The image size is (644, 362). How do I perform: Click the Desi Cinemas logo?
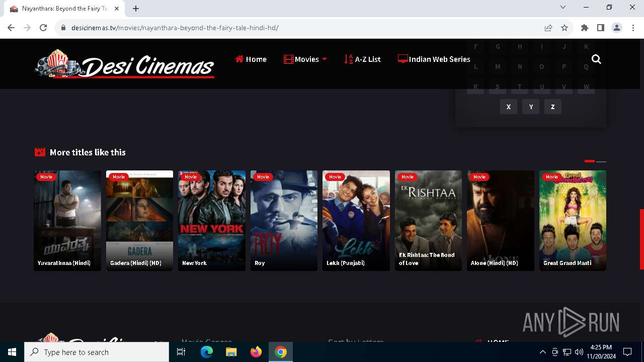click(124, 64)
